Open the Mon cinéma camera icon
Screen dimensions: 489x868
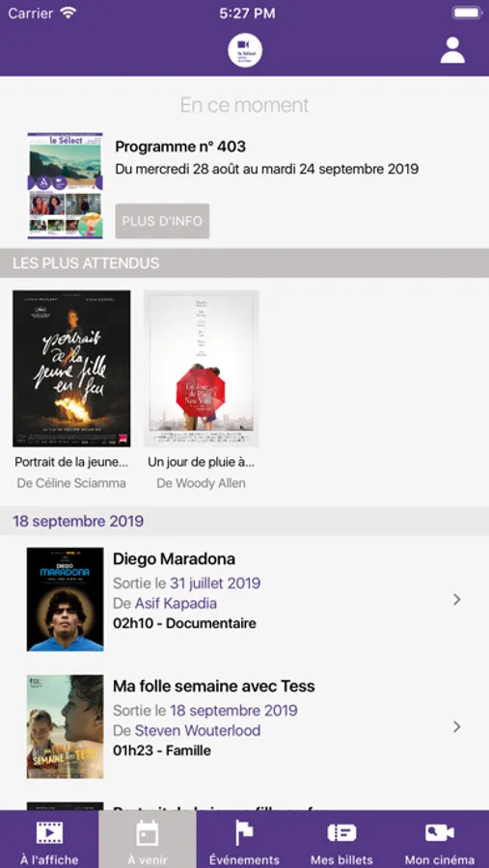pos(439,833)
